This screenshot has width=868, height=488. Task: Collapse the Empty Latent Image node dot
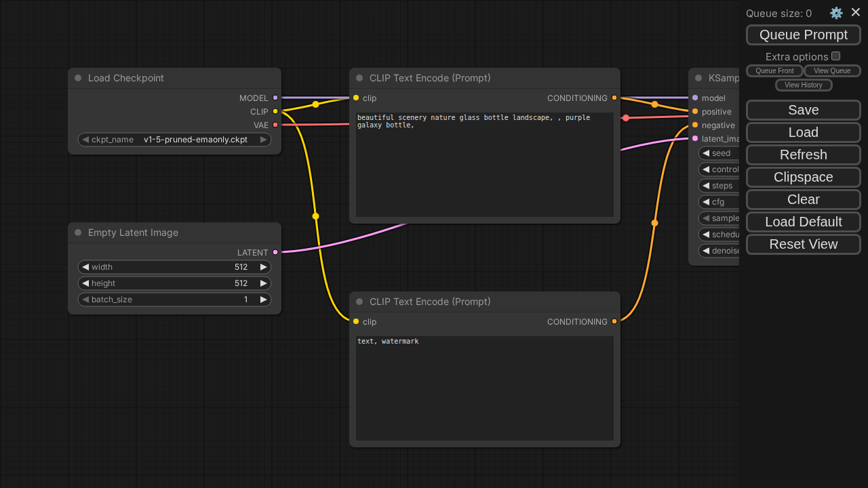pos(78,232)
